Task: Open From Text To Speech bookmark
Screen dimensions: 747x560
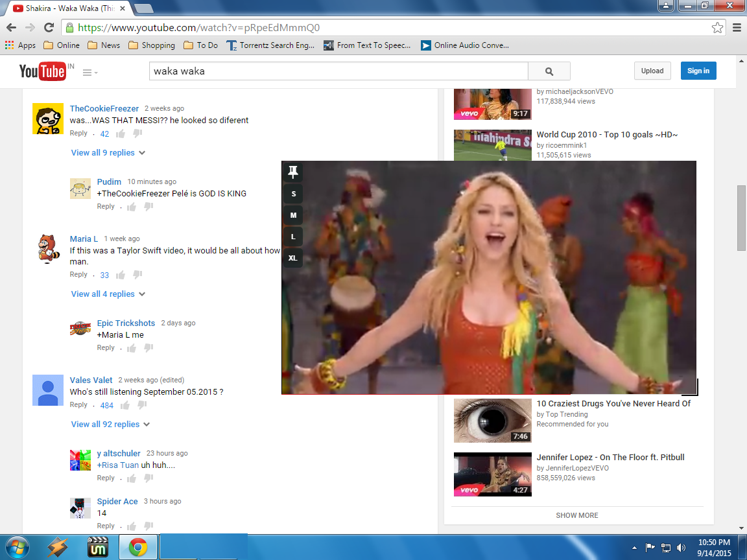Action: 367,45
